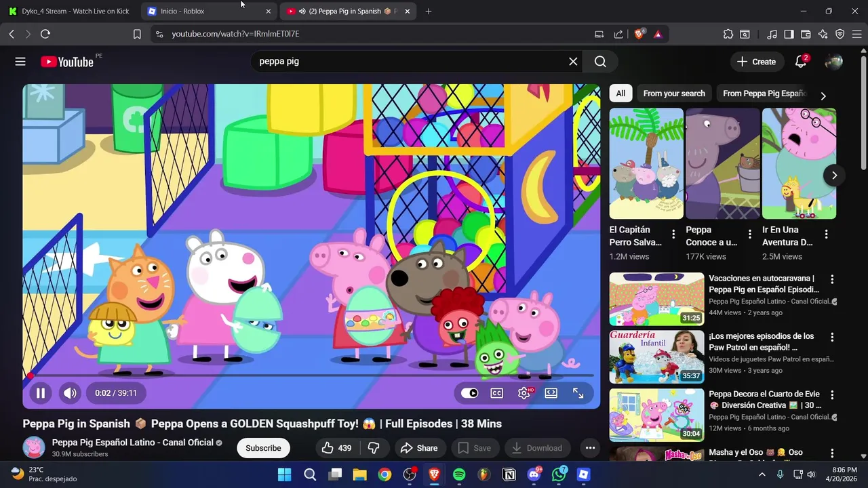868x488 pixels.
Task: Mute the video volume
Action: (x=70, y=393)
